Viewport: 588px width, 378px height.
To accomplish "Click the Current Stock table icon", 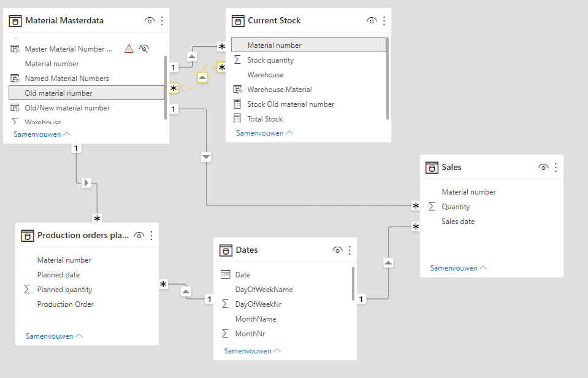I will click(x=238, y=21).
